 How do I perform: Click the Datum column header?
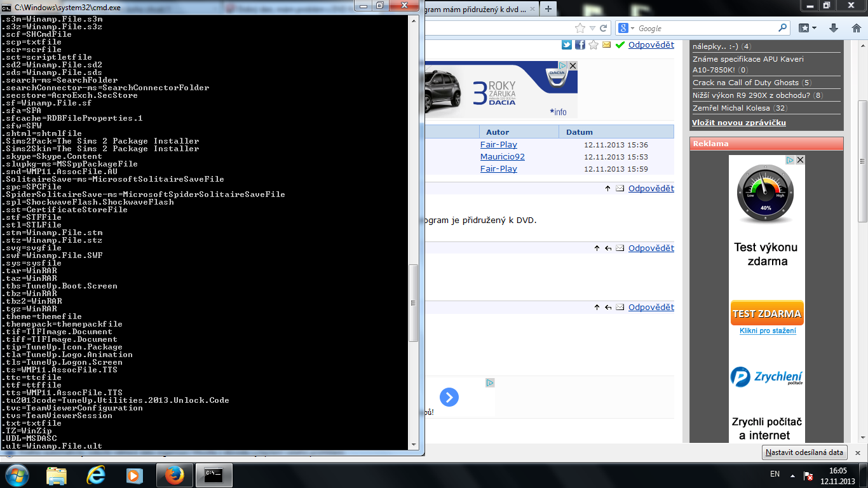click(x=579, y=132)
